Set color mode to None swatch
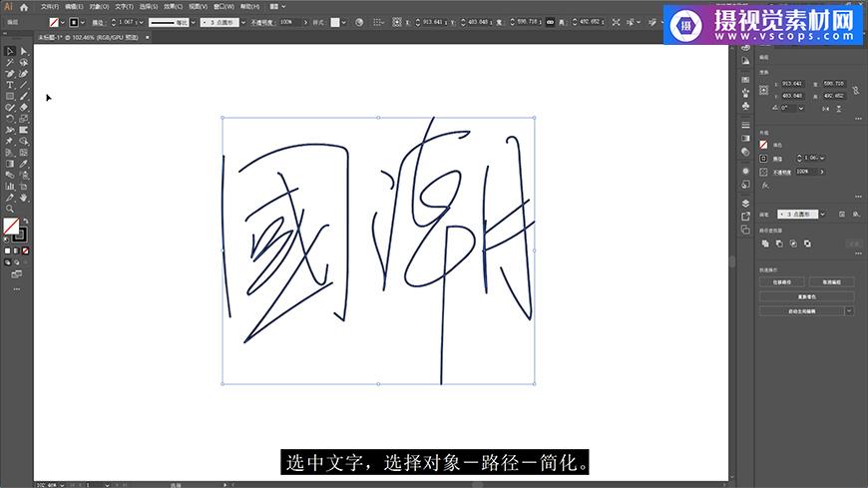The width and height of the screenshot is (868, 488). click(25, 250)
